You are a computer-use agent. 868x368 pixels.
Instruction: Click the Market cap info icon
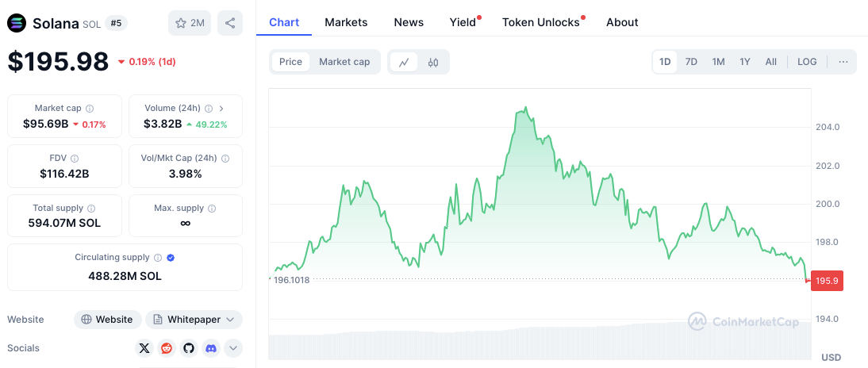pyautogui.click(x=90, y=108)
